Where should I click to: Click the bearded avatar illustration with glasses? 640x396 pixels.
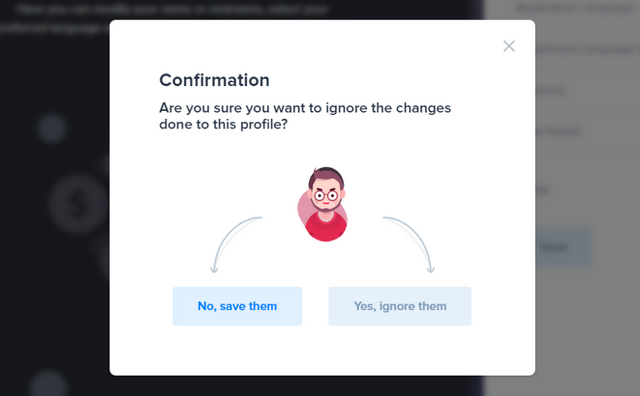(x=324, y=204)
